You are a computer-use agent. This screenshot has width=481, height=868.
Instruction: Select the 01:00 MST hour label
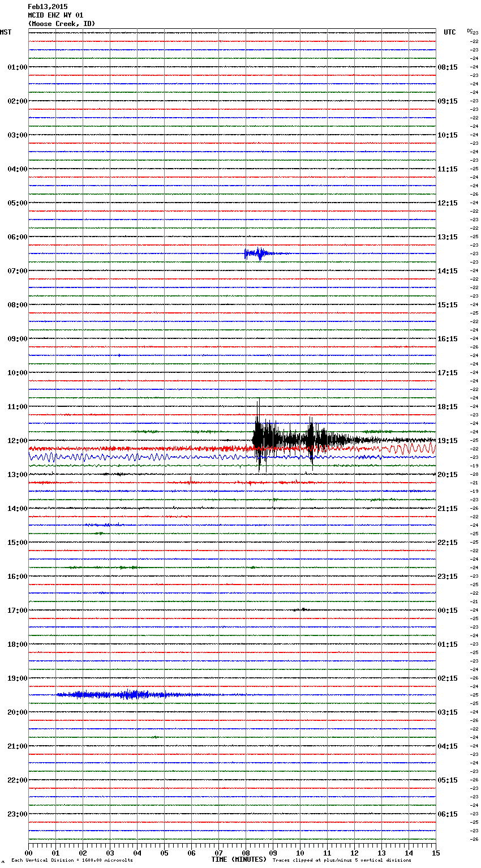[18, 67]
